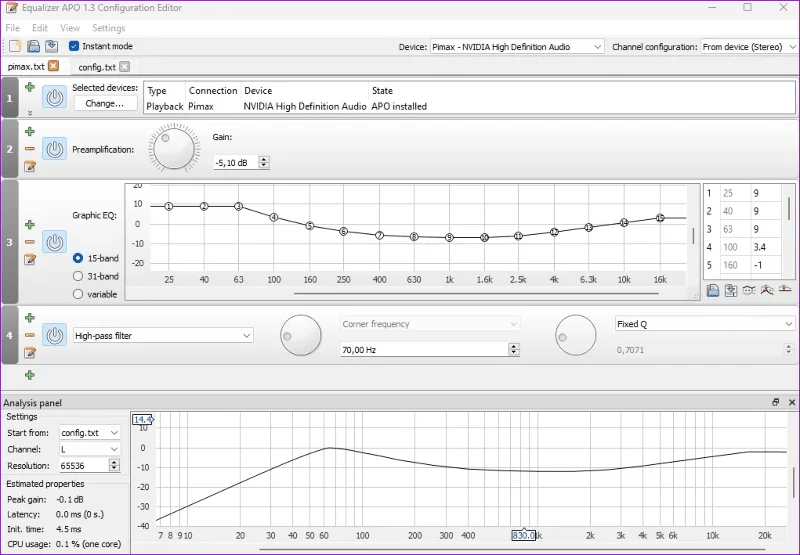Toggle Instant mode checkbox
Image resolution: width=800 pixels, height=555 pixels.
point(74,46)
